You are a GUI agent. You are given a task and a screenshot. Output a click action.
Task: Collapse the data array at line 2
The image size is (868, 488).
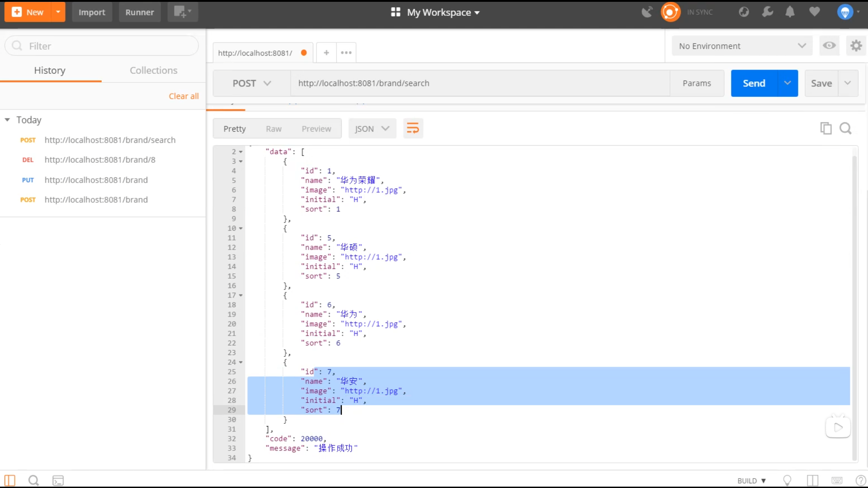coord(241,152)
